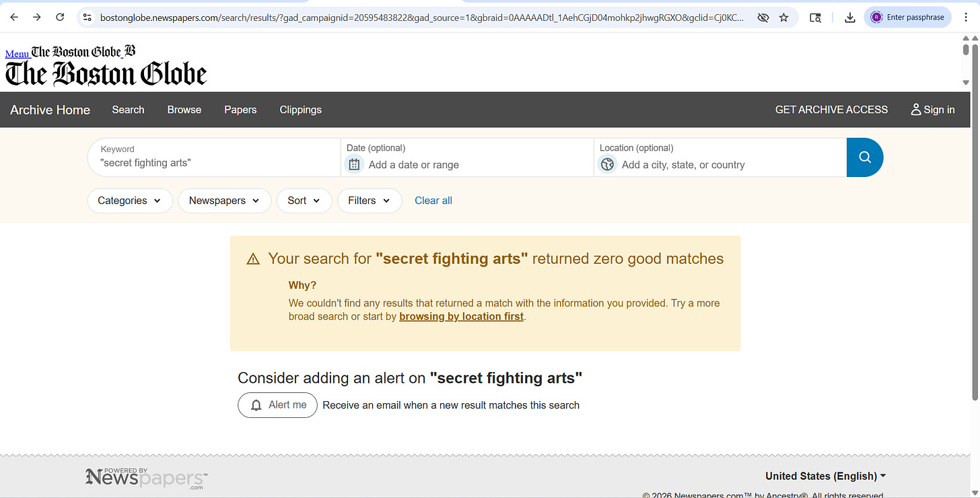The width and height of the screenshot is (980, 498).
Task: Click the header frame scroll down arrow
Action: coord(967,82)
